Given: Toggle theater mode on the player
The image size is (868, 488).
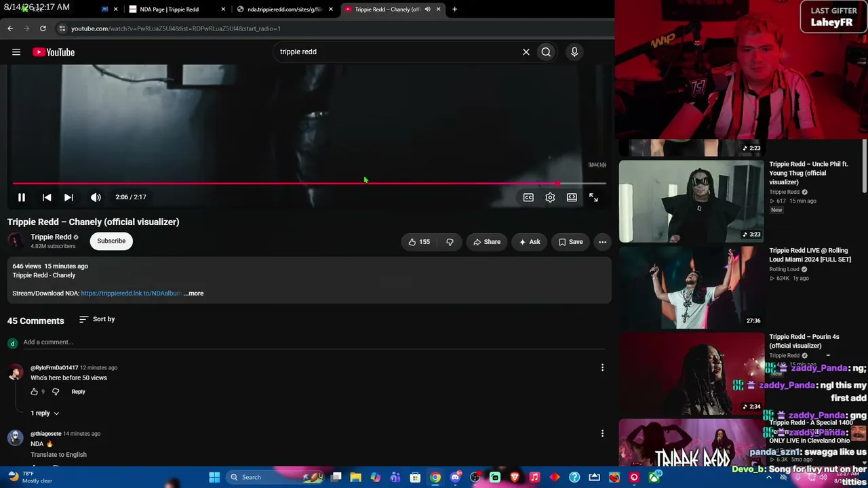Looking at the screenshot, I should coord(572,197).
